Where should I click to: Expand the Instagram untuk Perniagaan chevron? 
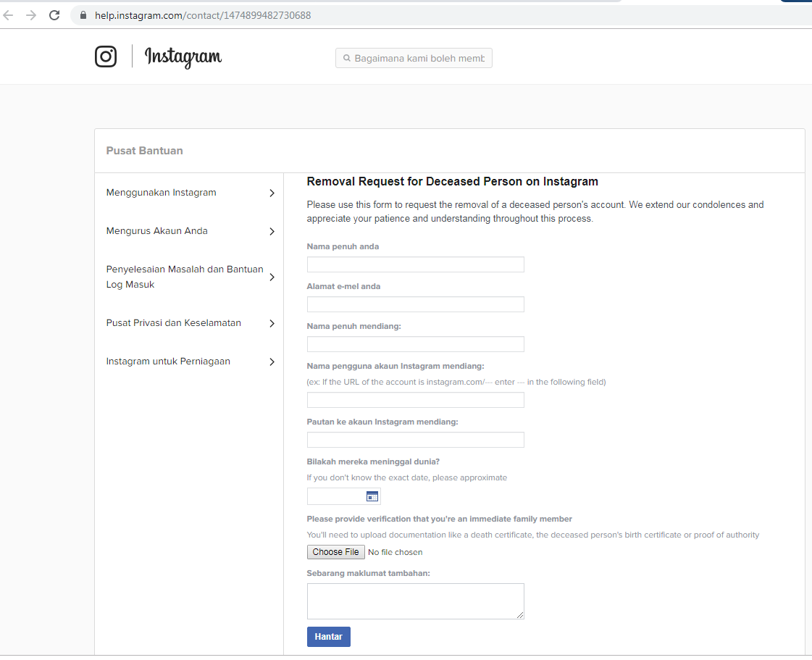point(272,362)
